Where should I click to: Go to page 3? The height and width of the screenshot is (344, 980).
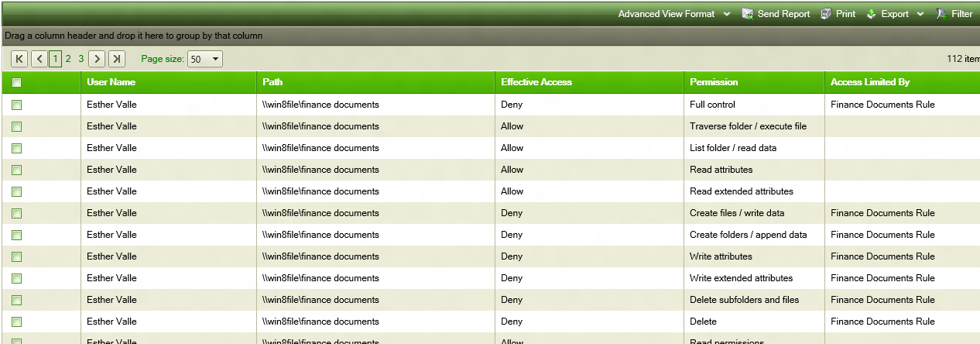click(x=81, y=59)
